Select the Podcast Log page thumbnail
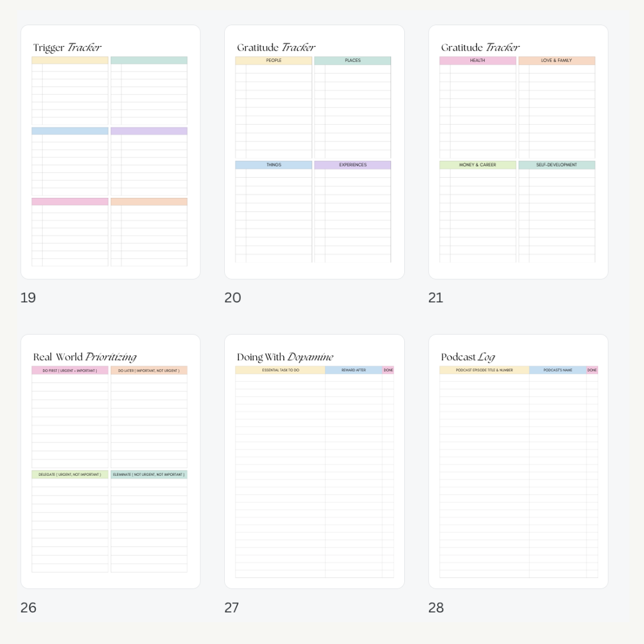The height and width of the screenshot is (644, 644). (518, 461)
